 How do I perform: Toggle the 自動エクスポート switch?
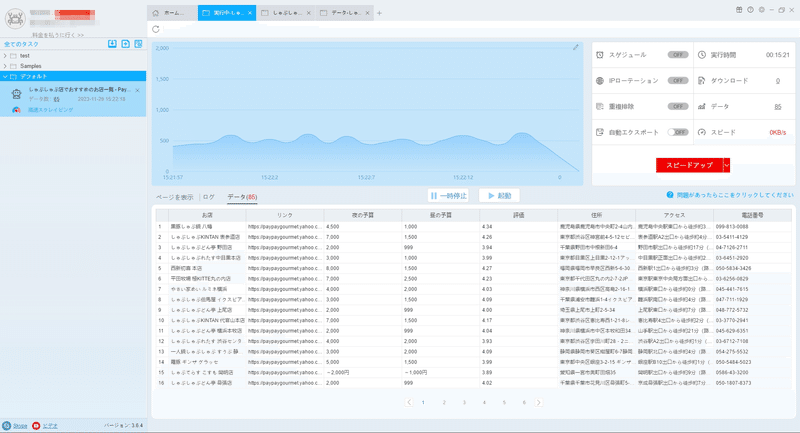(x=678, y=132)
